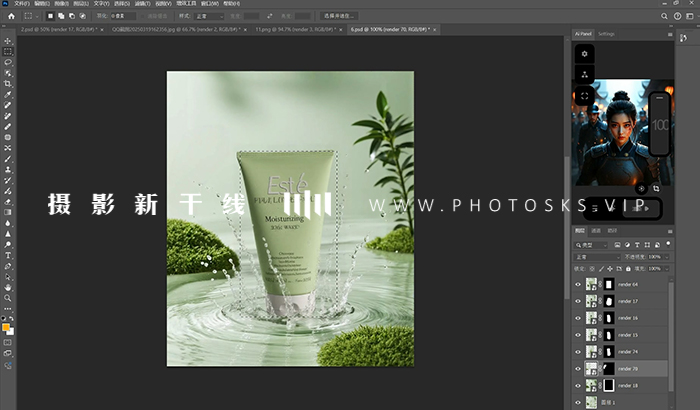The image size is (700, 410).
Task: Hide the render 74 layer
Action: tap(578, 352)
